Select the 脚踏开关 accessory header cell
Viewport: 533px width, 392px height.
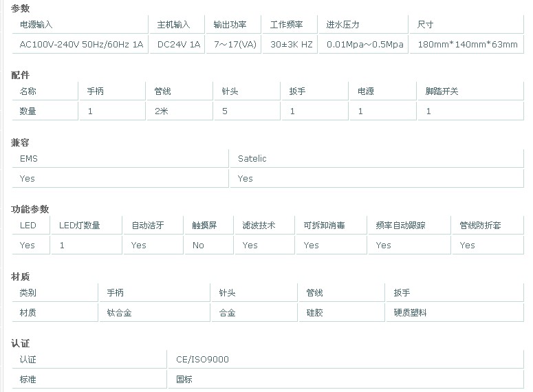click(x=470, y=91)
